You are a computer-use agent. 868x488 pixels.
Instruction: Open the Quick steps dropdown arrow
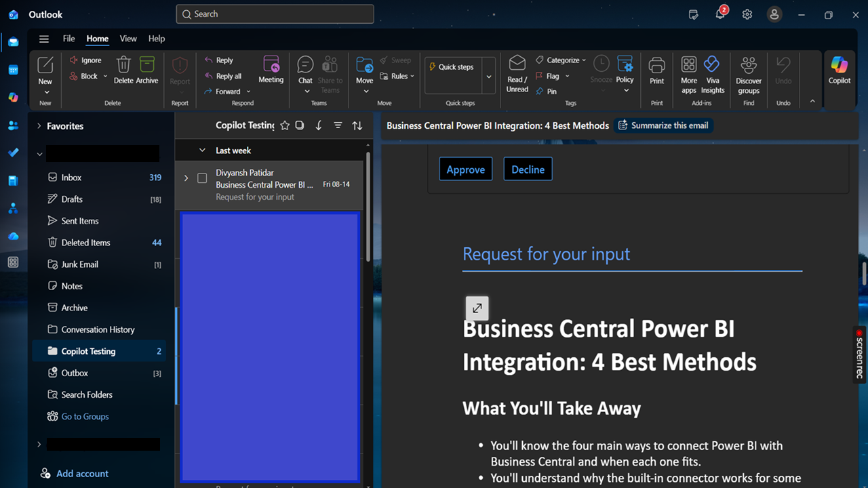click(x=489, y=77)
